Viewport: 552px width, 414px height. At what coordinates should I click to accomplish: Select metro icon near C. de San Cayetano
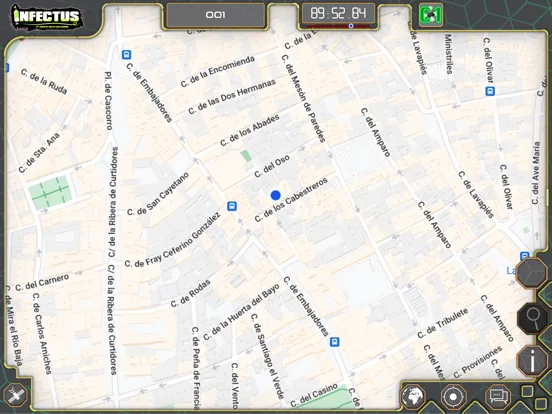[x=232, y=206]
